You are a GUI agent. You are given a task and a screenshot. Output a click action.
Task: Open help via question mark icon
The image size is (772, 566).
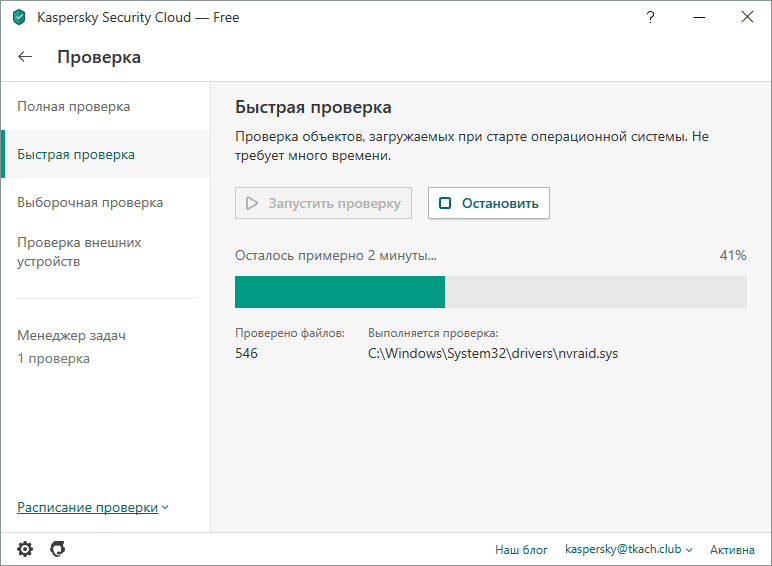pos(650,17)
